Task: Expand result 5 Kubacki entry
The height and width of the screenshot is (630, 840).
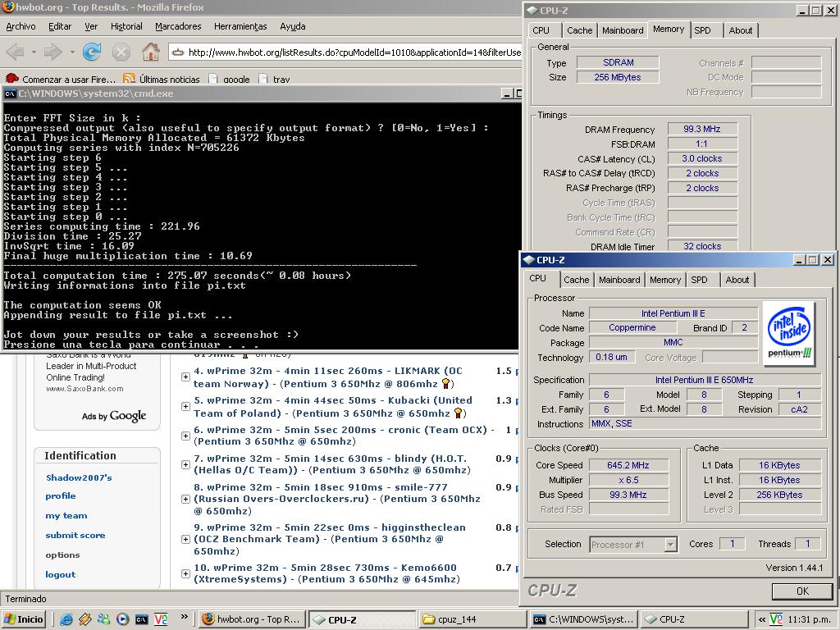Action: coord(185,407)
